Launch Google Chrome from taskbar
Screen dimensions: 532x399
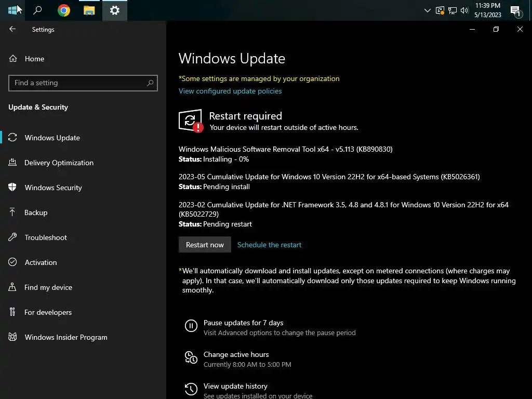[x=64, y=10]
